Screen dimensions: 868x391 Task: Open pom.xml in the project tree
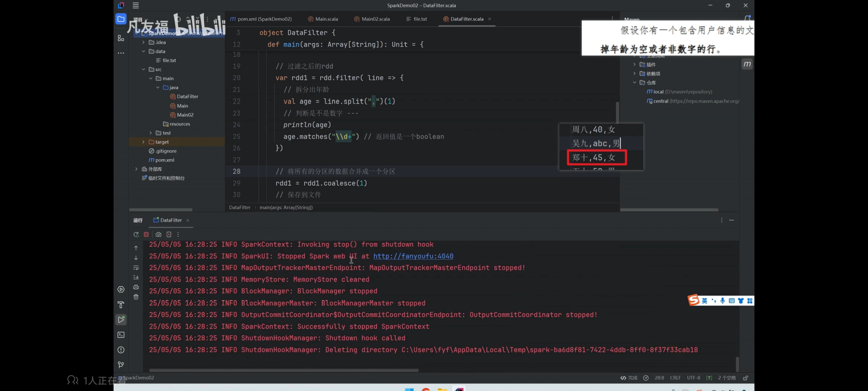pyautogui.click(x=165, y=160)
